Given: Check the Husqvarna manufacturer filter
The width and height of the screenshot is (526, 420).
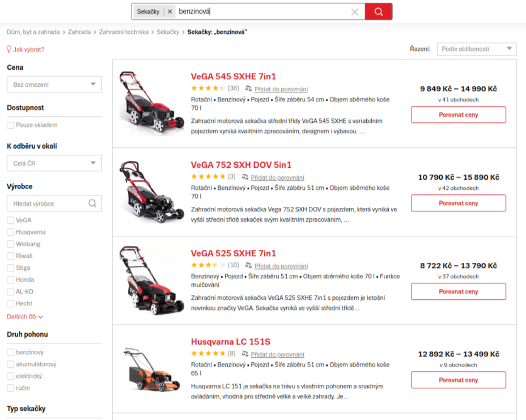Looking at the screenshot, I should (11, 232).
